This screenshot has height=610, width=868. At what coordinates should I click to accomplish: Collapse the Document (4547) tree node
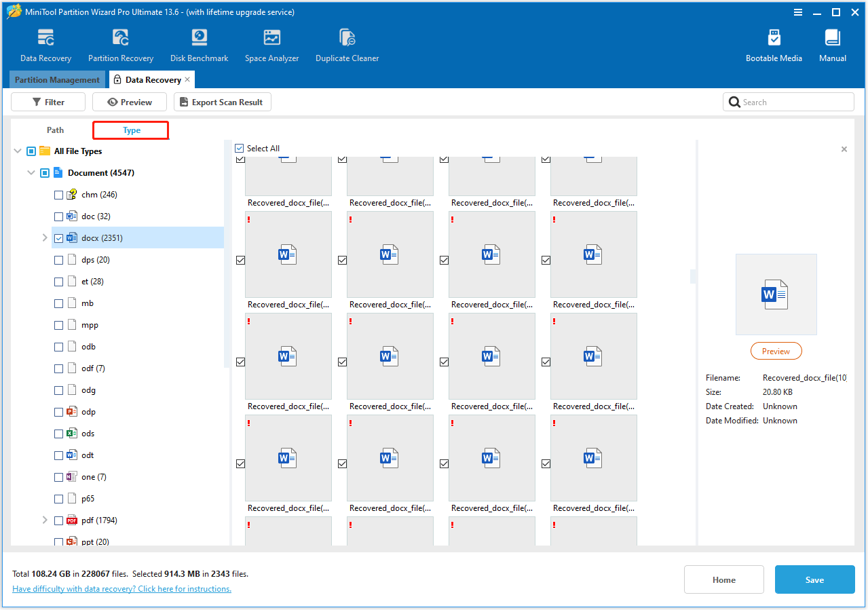[31, 173]
